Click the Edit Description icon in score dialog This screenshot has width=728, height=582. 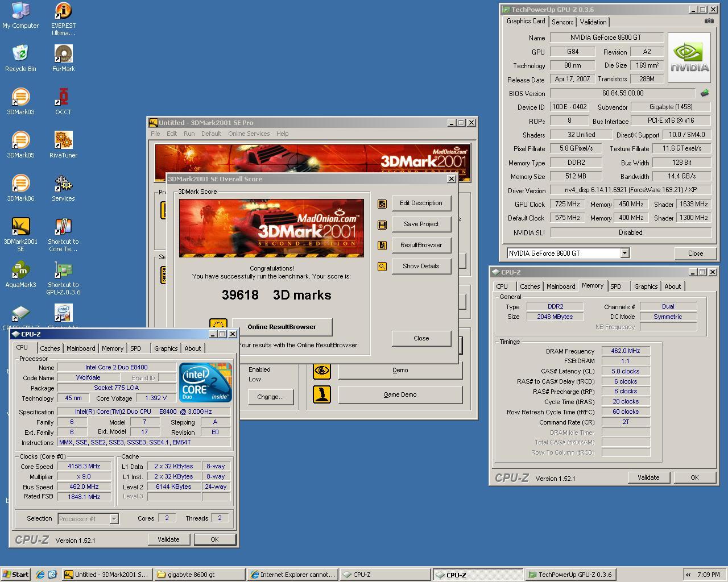tap(382, 203)
